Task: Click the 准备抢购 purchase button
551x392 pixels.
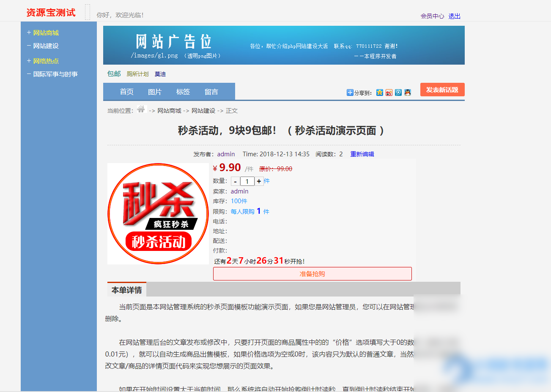Action: (x=312, y=273)
